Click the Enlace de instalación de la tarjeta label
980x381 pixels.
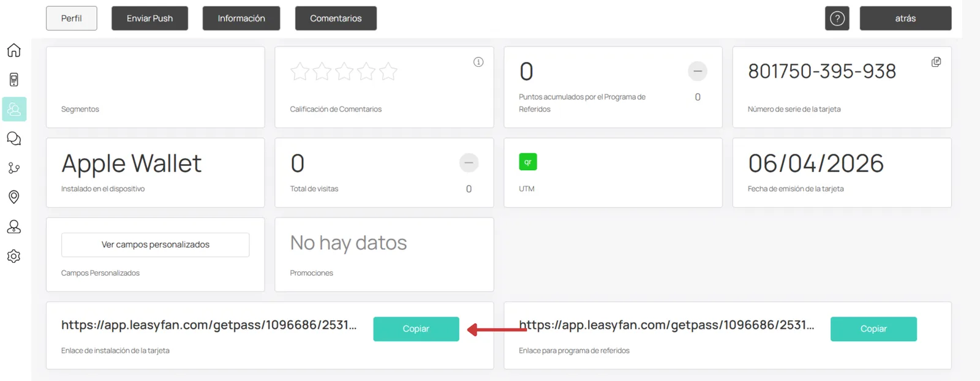coord(115,350)
